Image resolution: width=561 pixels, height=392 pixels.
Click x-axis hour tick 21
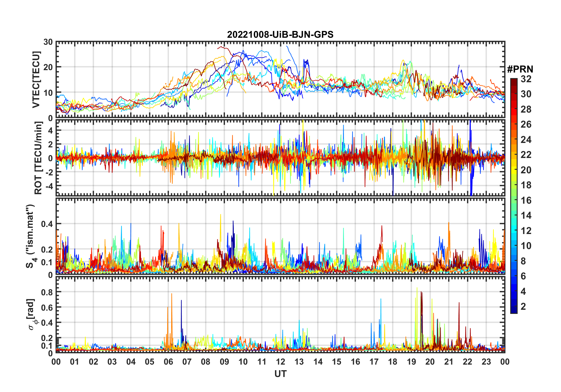pyautogui.click(x=449, y=362)
